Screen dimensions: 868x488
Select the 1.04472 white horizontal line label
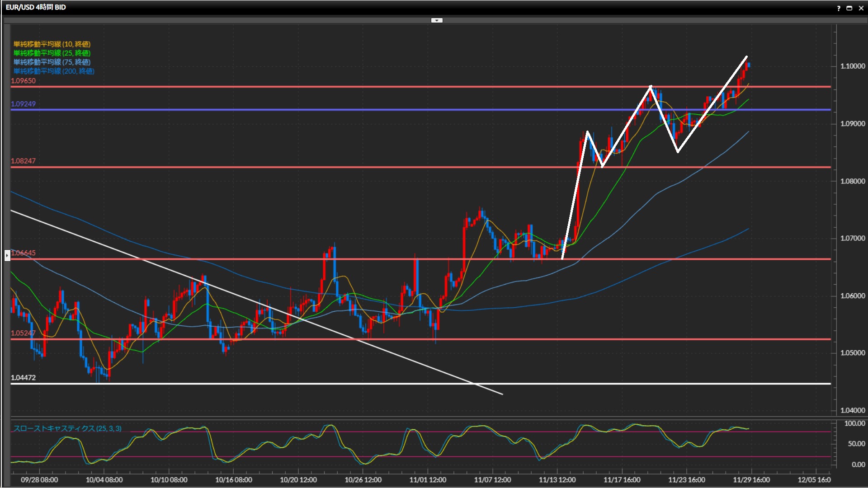23,378
